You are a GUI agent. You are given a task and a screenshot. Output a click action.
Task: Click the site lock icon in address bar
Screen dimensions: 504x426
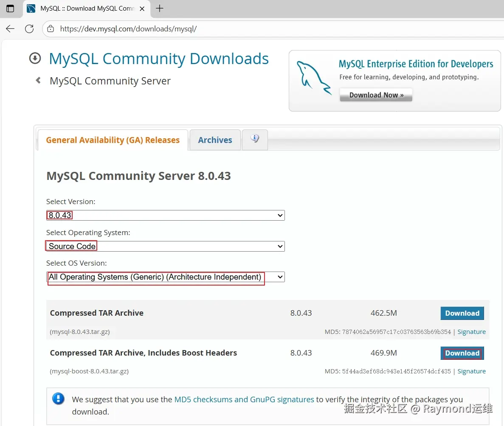pyautogui.click(x=51, y=29)
